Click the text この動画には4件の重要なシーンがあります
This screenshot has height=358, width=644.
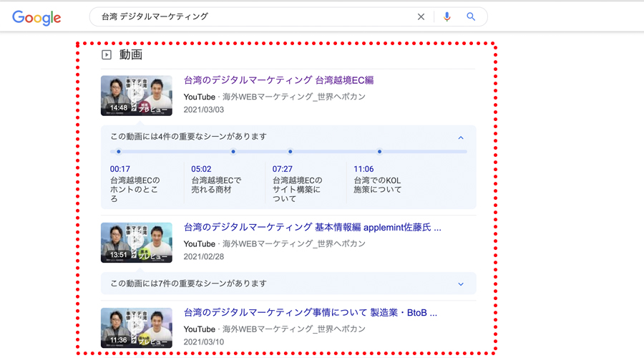coord(188,137)
